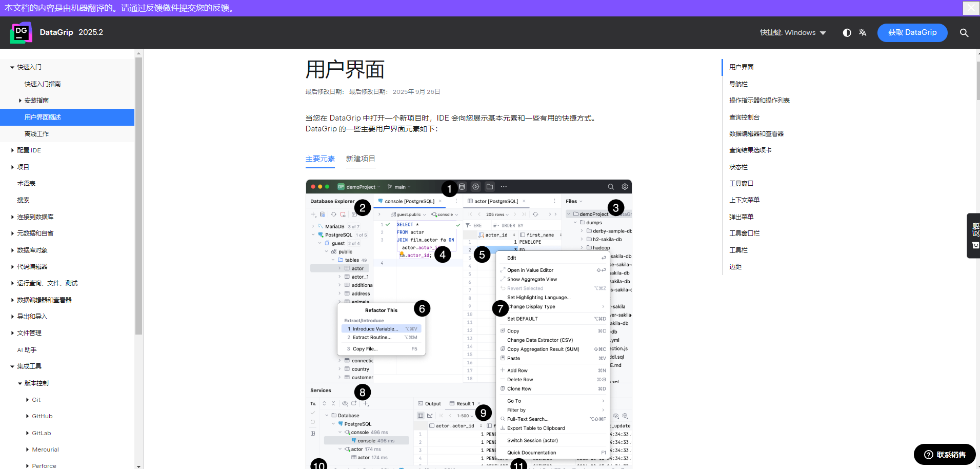Open 导出和导入 in the sidebar

32,317
